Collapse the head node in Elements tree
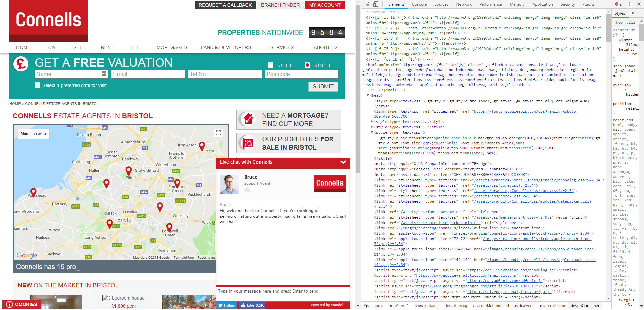 pos(368,95)
